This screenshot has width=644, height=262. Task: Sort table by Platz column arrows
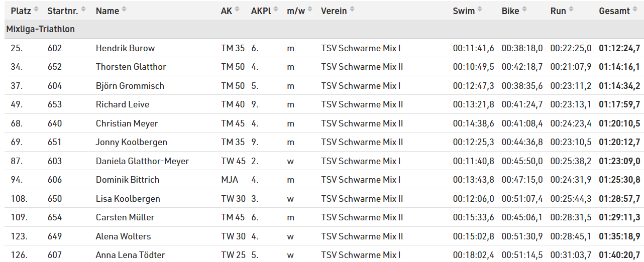tap(37, 10)
